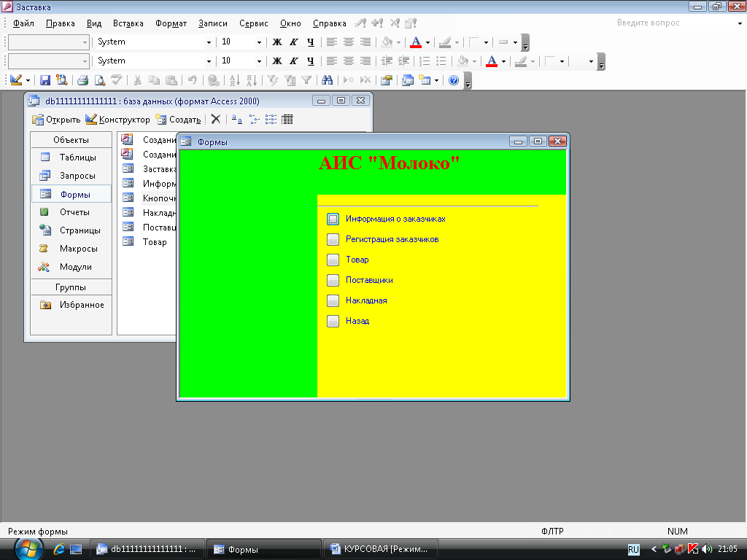Viewport: 747px width, 560px height.
Task: Click the Apply Filter funnel icon
Action: [306, 80]
